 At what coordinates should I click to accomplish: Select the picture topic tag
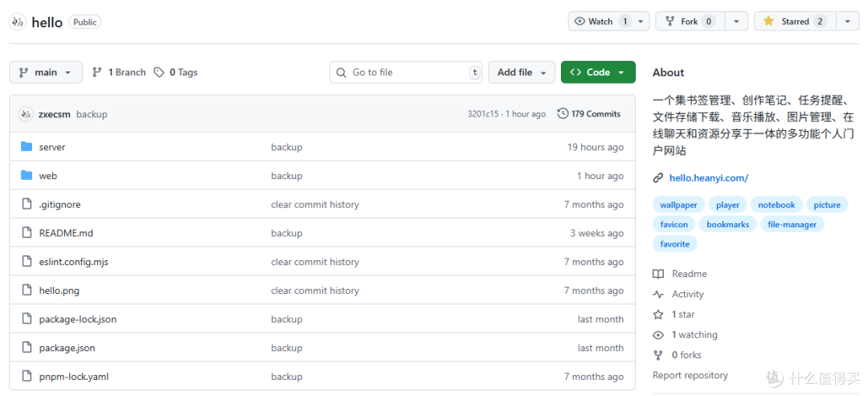pyautogui.click(x=827, y=205)
